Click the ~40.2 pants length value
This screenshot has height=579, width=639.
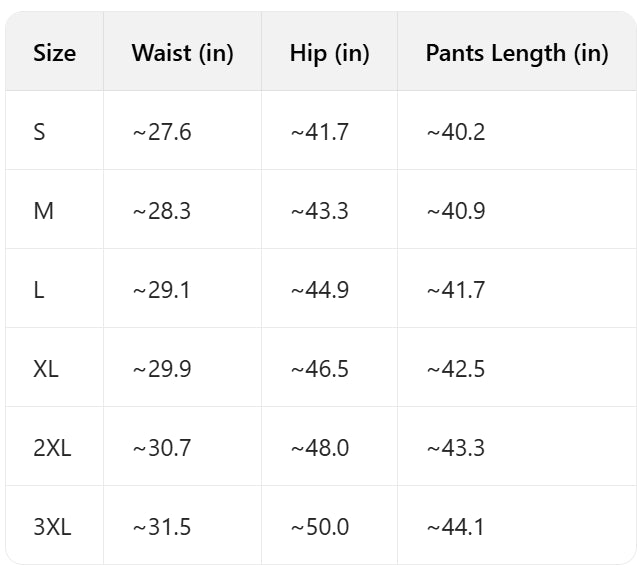[455, 132]
